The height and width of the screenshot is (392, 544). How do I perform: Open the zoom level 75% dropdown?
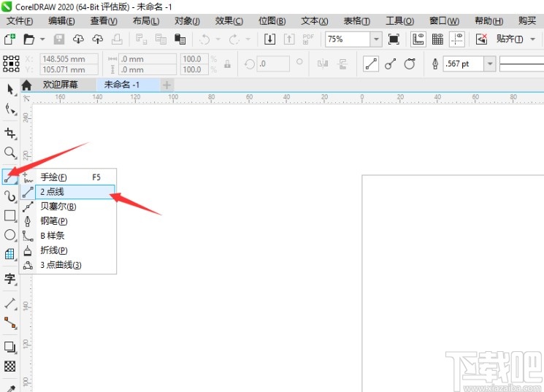point(376,39)
